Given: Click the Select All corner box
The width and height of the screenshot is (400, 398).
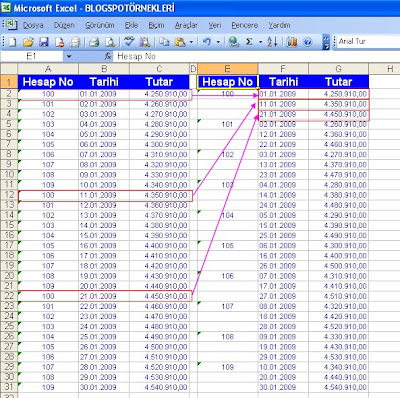Looking at the screenshot, I should pos(9,69).
